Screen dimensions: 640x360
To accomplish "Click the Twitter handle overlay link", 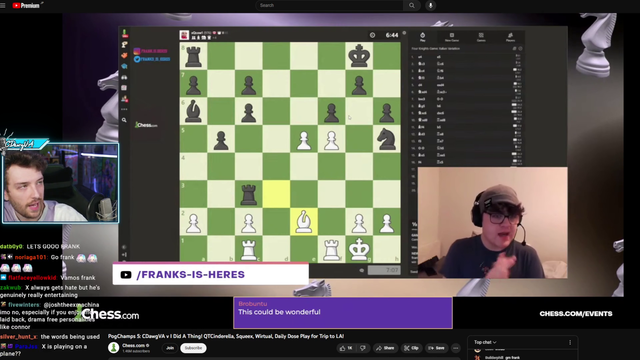I will (x=152, y=59).
